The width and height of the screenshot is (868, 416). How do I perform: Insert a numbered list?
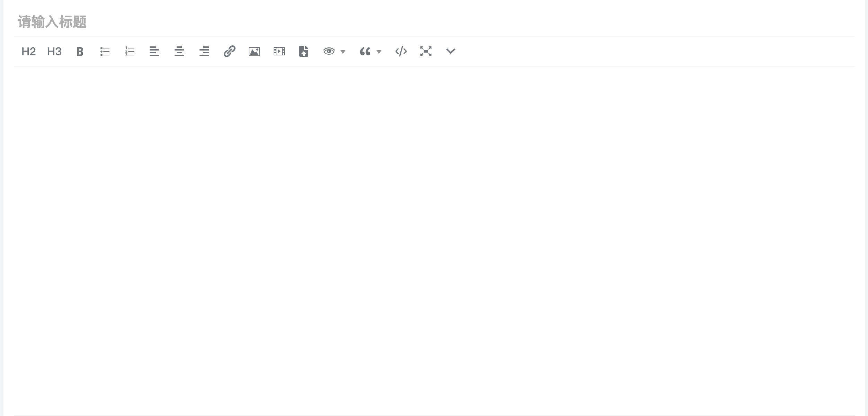(x=130, y=52)
